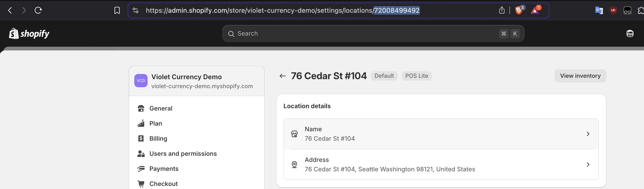Open the share icon in the address bar
644x189 pixels.
(501, 10)
